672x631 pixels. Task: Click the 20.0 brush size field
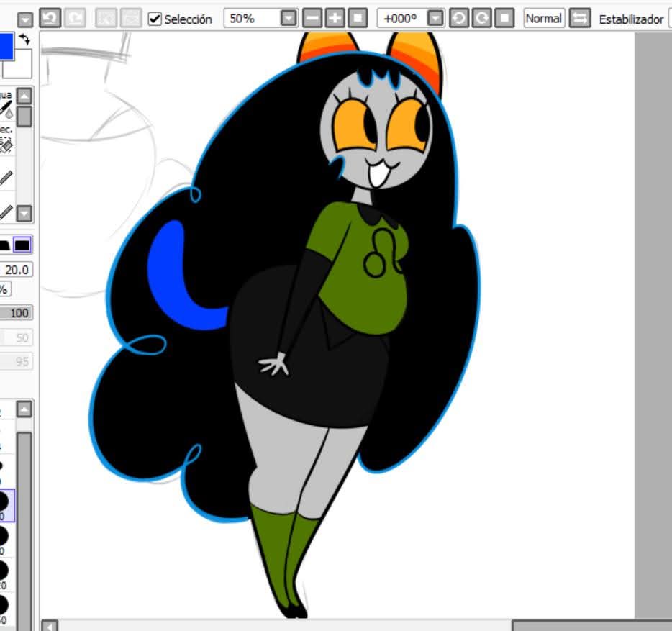tap(17, 270)
